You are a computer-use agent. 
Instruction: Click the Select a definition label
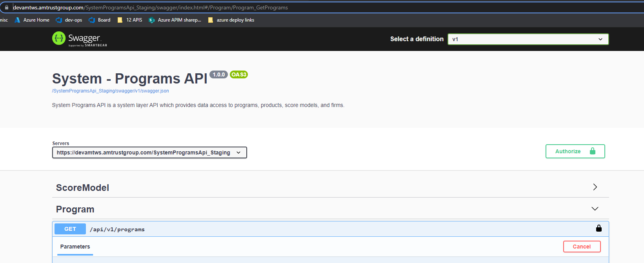(x=417, y=39)
